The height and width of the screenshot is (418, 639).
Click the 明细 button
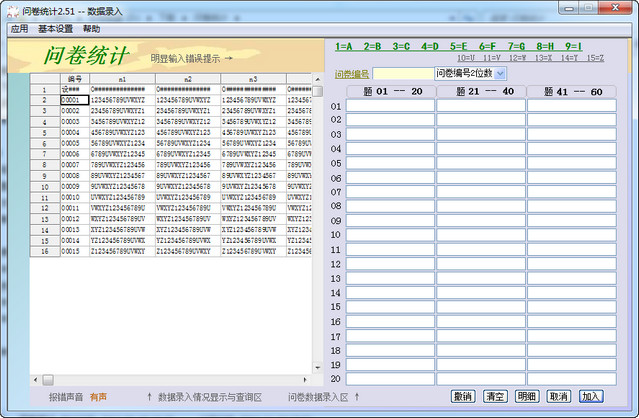pos(526,396)
